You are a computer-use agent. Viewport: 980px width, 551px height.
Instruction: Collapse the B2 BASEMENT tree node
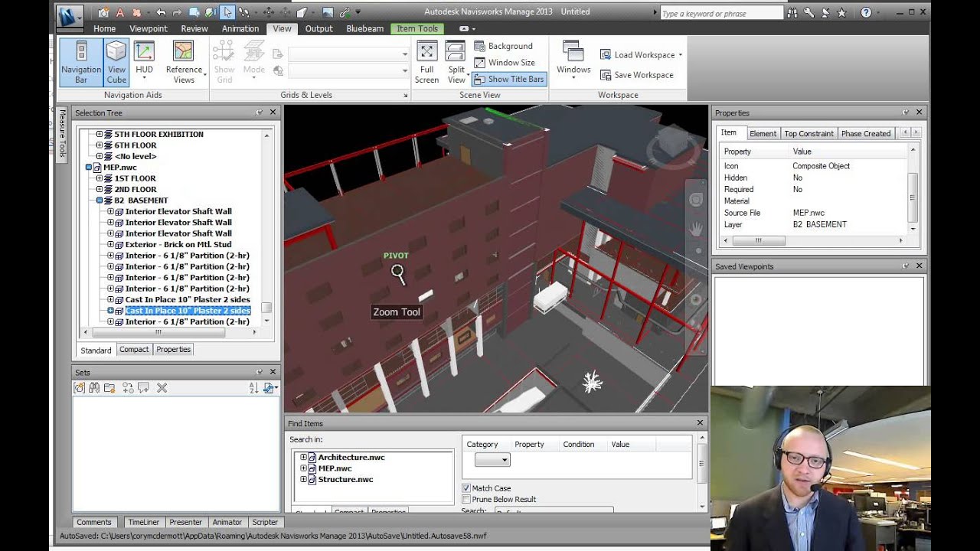click(x=99, y=201)
